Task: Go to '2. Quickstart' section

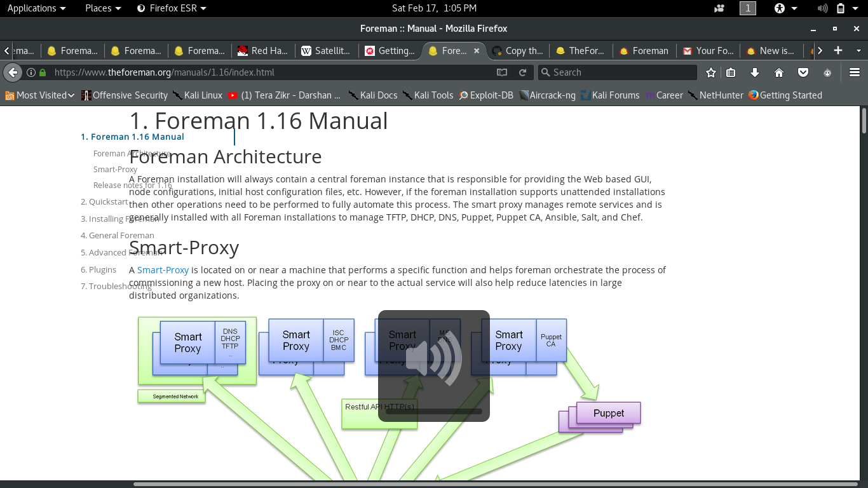Action: (x=104, y=201)
